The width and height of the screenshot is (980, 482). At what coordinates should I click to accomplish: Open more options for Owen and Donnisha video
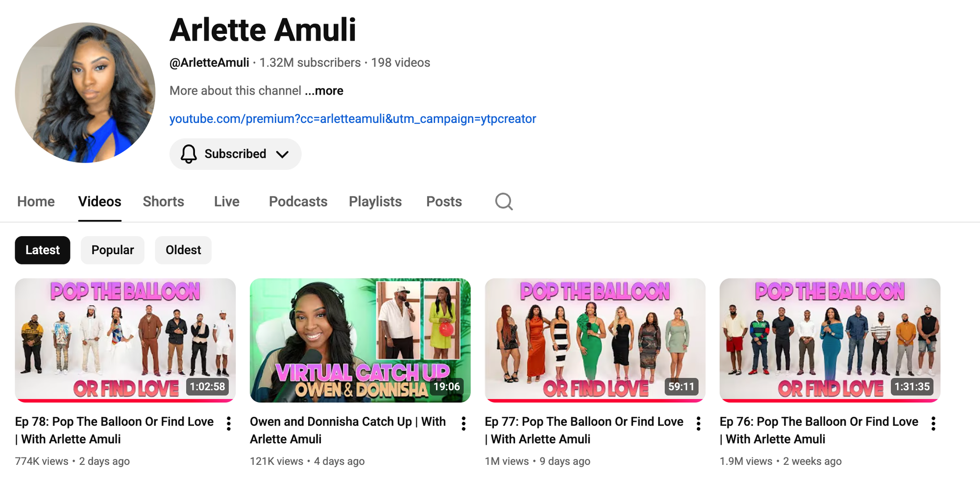464,424
